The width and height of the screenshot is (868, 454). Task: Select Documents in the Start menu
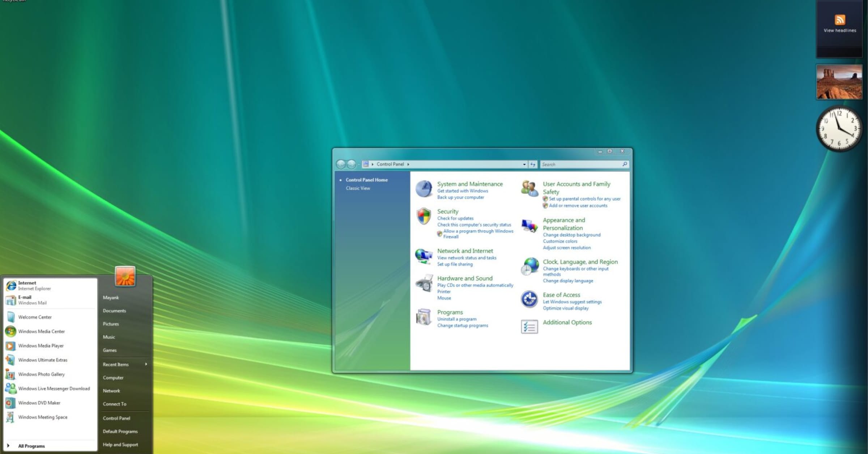click(114, 311)
